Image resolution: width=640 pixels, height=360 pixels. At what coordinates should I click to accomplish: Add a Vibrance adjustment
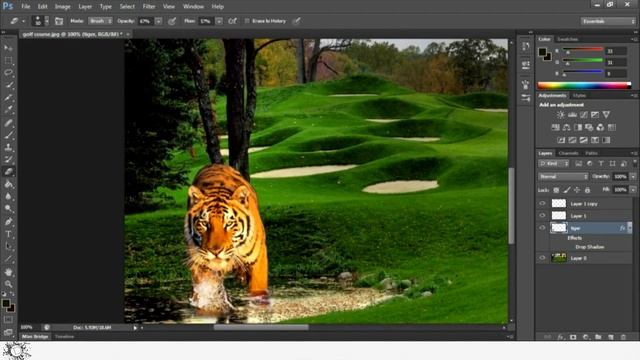click(606, 115)
